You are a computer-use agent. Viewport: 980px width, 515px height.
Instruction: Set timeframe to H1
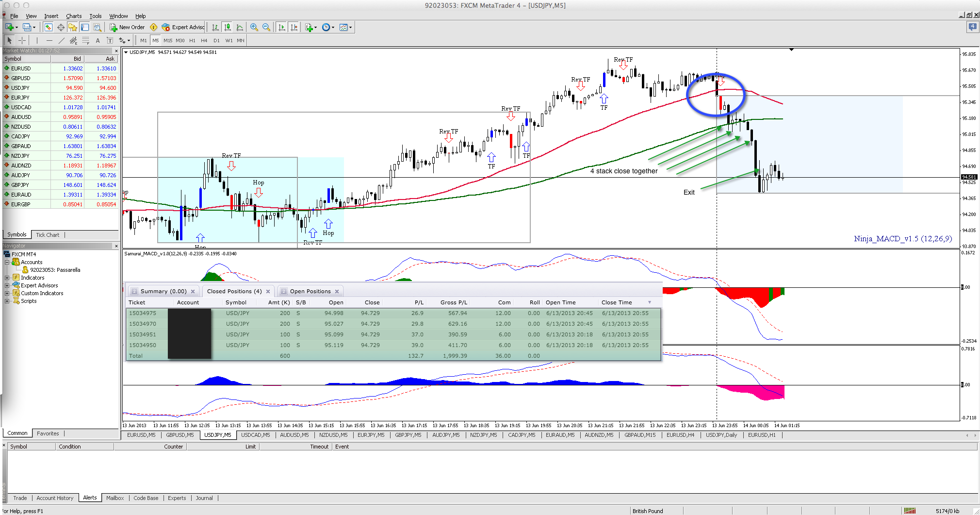pyautogui.click(x=192, y=40)
